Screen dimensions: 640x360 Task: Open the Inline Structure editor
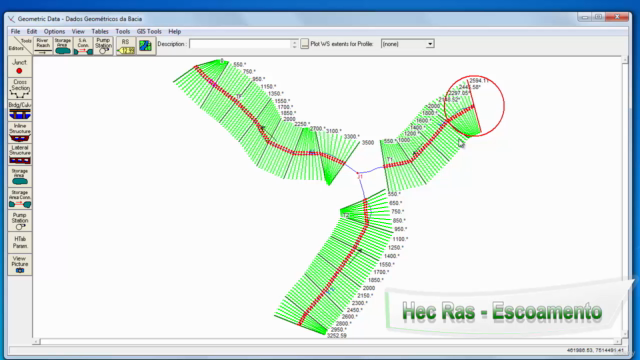click(20, 132)
